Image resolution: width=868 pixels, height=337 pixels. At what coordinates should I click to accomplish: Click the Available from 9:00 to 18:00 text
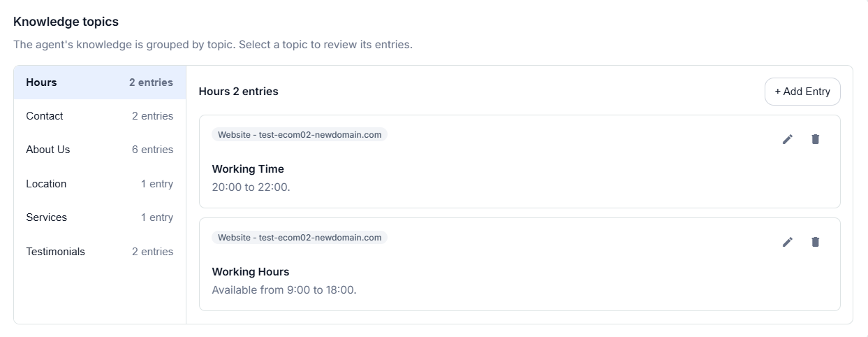284,289
